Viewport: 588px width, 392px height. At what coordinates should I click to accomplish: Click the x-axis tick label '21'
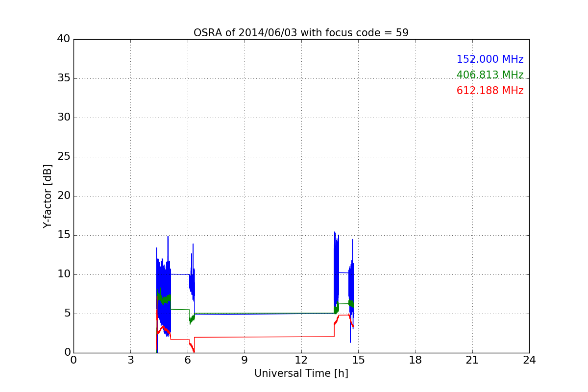(x=472, y=360)
